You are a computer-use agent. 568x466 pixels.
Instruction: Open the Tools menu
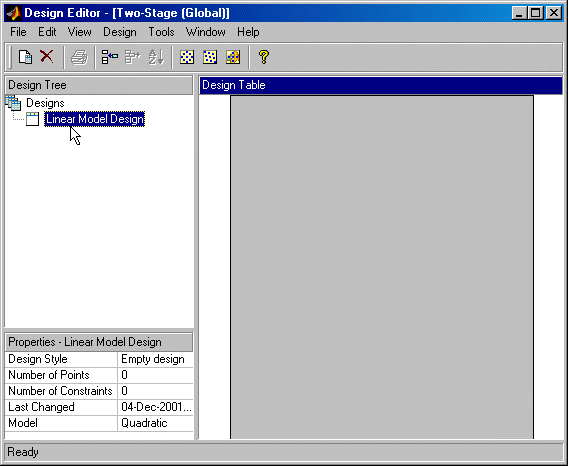pyautogui.click(x=161, y=32)
